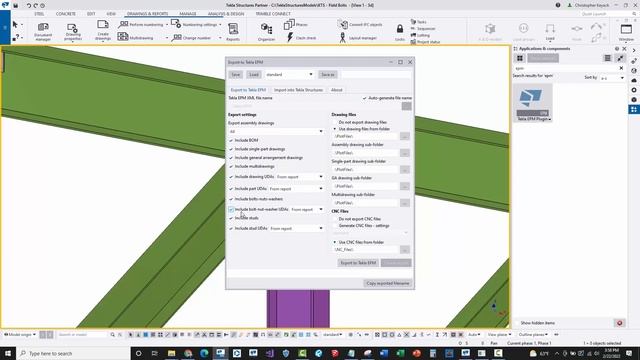640x360 pixels.
Task: Click the list view icon in Applications panel
Action: 607,58
